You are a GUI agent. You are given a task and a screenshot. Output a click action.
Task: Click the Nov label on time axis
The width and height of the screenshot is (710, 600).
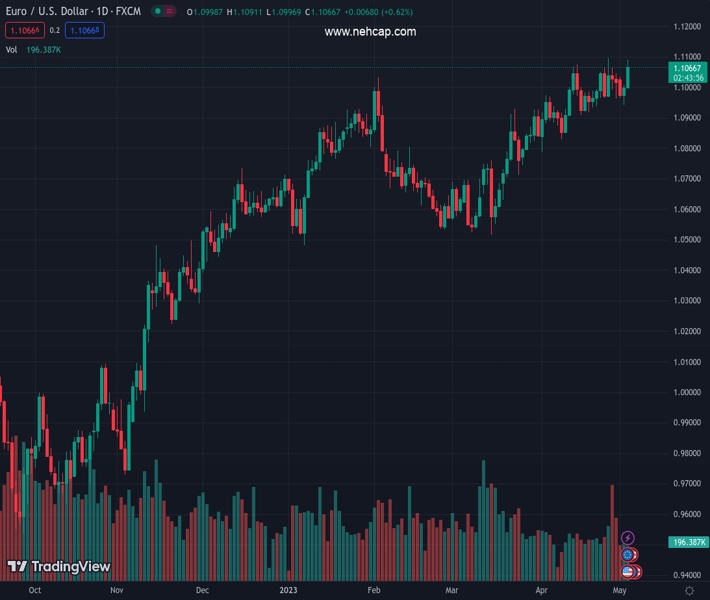click(117, 591)
